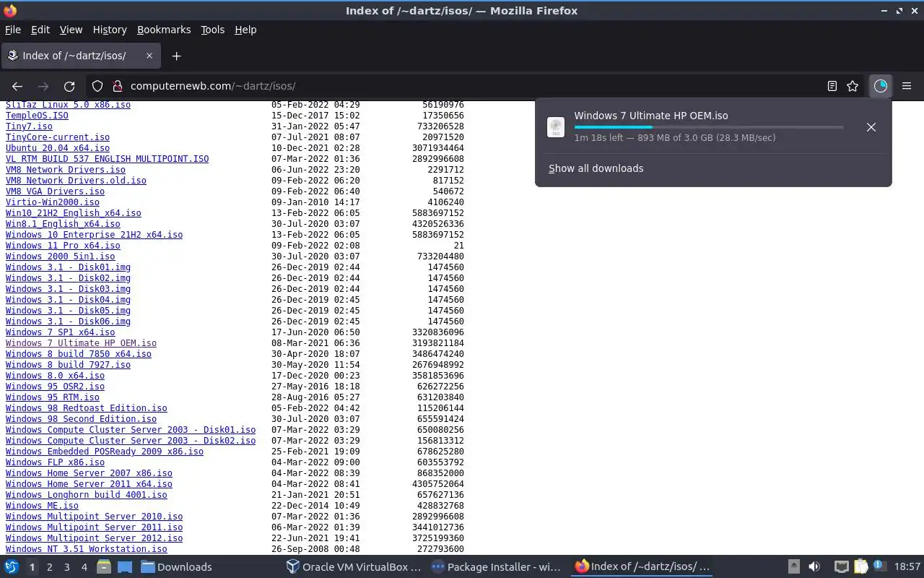Screen dimensions: 924x578
Task: Click TempleOS.ISO link
Action: 37,116
